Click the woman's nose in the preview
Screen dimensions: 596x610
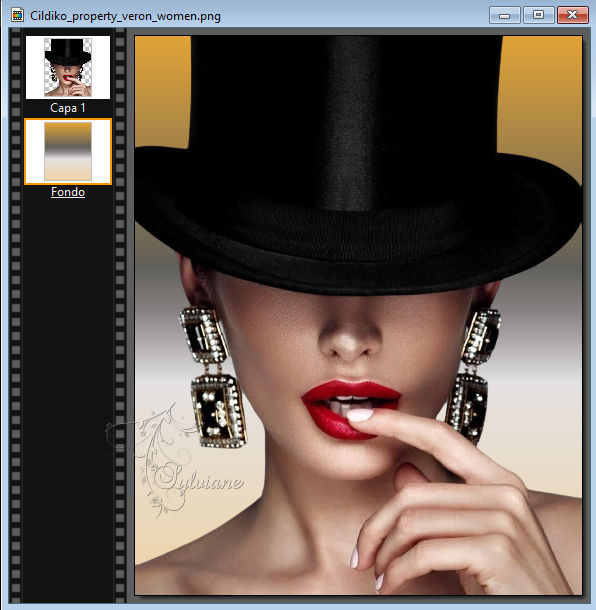347,335
